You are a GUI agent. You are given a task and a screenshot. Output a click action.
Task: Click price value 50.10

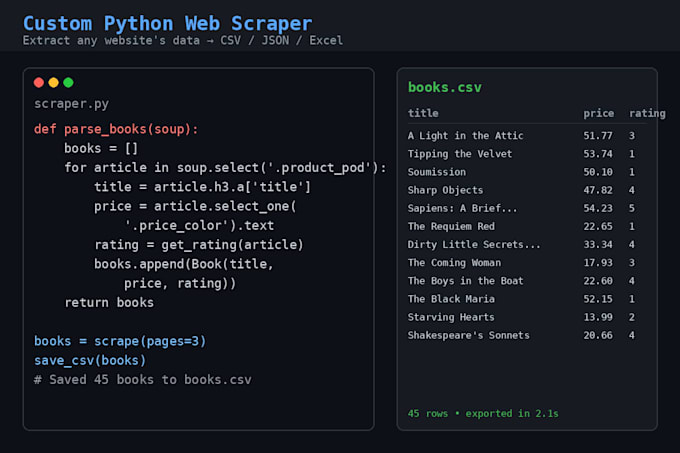598,172
